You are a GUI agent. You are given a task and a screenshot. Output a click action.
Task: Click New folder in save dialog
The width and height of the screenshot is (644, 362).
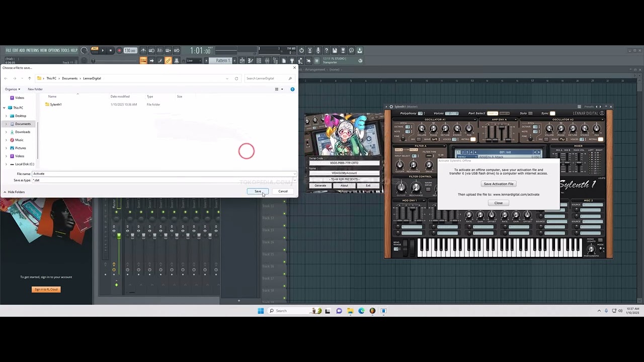click(x=35, y=89)
